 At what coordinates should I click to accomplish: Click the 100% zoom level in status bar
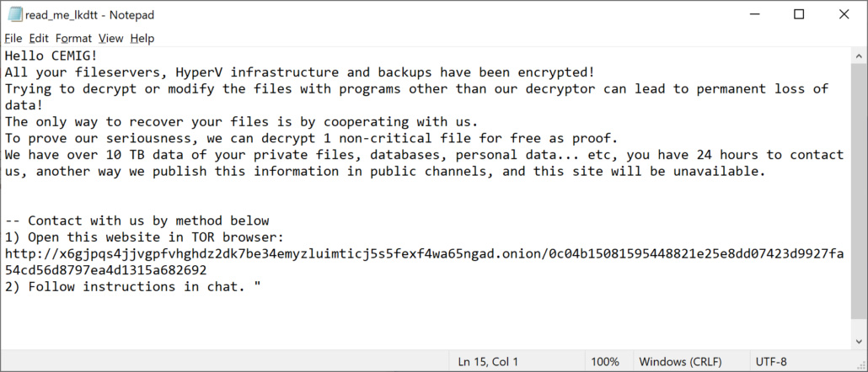click(604, 362)
